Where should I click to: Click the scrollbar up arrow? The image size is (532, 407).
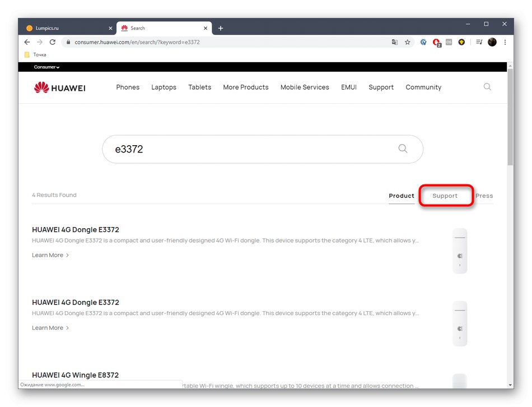(x=510, y=65)
